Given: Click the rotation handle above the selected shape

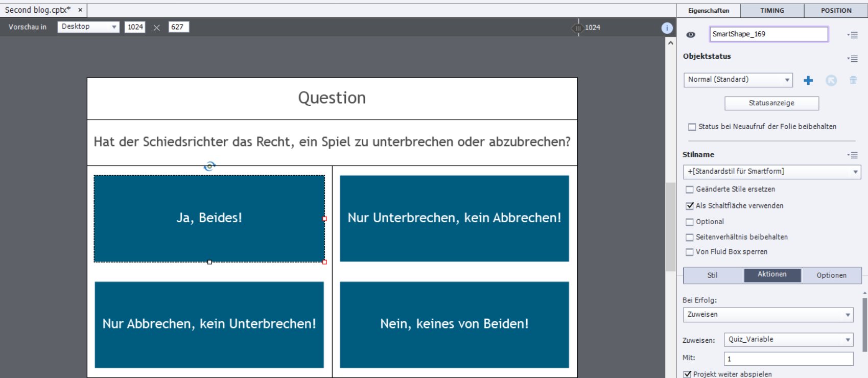Looking at the screenshot, I should tap(209, 166).
